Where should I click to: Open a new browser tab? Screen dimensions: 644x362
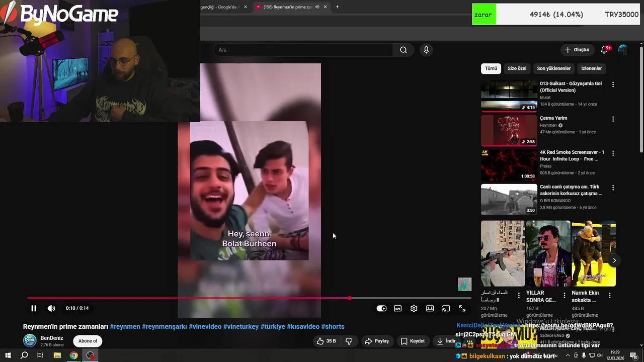pyautogui.click(x=337, y=7)
